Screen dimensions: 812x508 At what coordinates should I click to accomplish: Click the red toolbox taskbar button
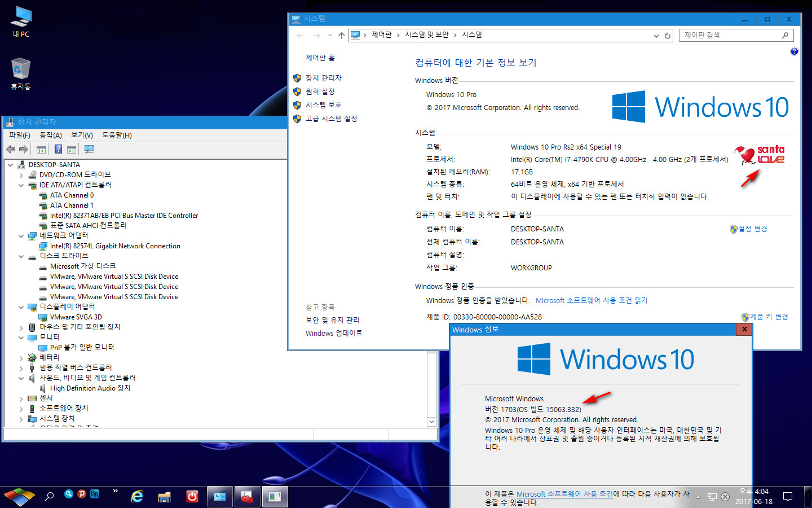coord(247,497)
